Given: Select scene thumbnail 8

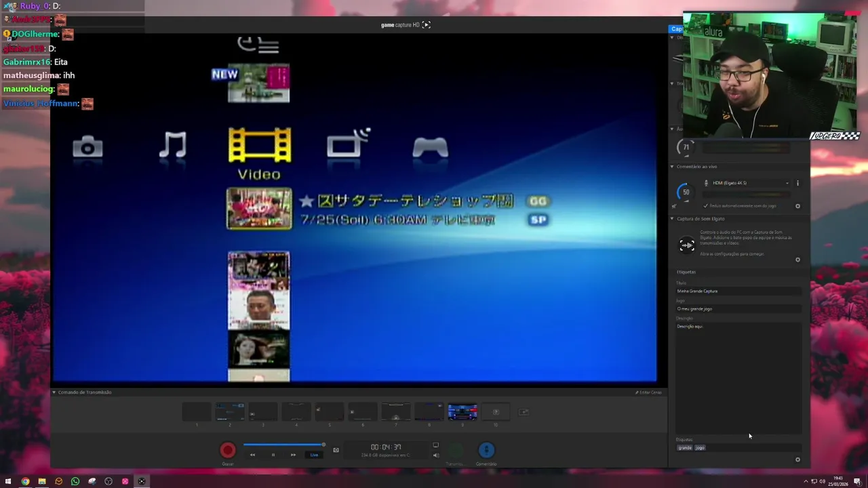Looking at the screenshot, I should click(429, 412).
